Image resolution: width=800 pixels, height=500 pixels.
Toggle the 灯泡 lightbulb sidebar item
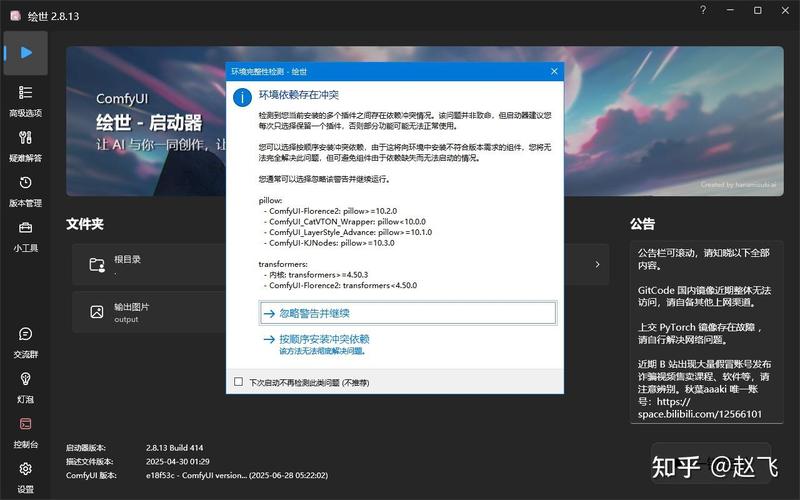pyautogui.click(x=26, y=388)
